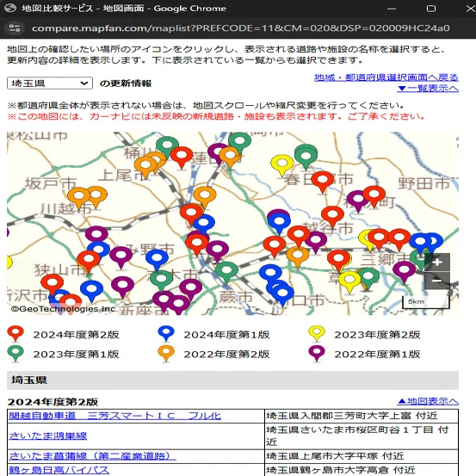The width and height of the screenshot is (476, 476).
Task: Click the 埼玉県鶴ヶ島市大字高倉 付近 cell
Action: tap(362, 470)
